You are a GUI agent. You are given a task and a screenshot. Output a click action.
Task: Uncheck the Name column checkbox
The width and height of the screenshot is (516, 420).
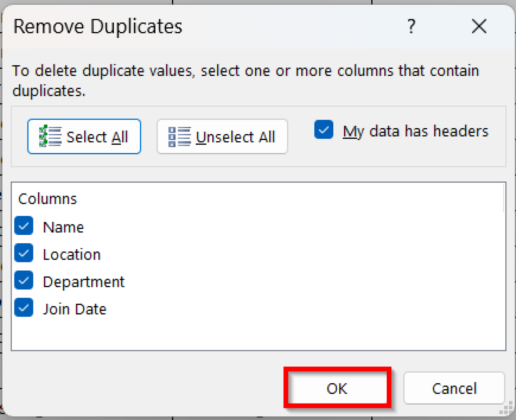(24, 226)
